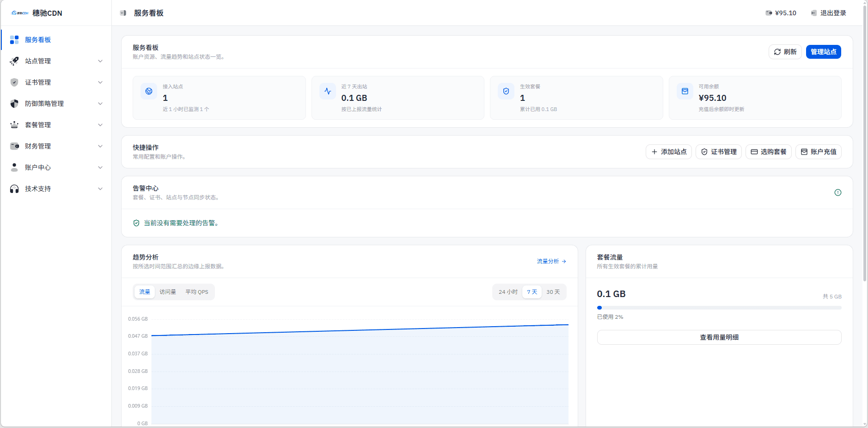Expand the 账户中心 menu chevron
Viewport: 868px width, 428px height.
(x=100, y=167)
